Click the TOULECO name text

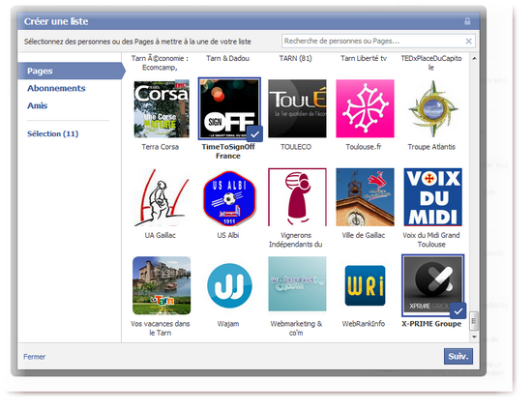click(296, 147)
